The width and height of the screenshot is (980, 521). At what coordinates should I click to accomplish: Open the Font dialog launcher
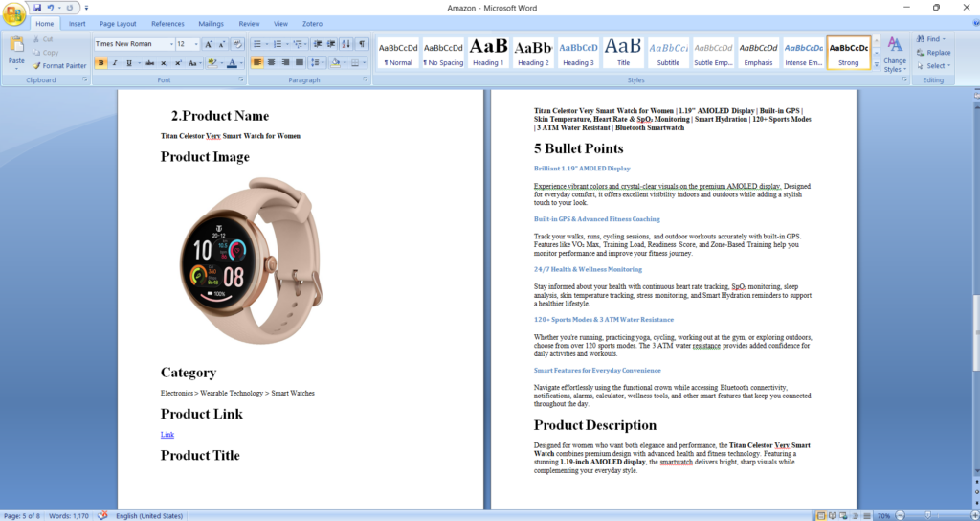coord(241,80)
